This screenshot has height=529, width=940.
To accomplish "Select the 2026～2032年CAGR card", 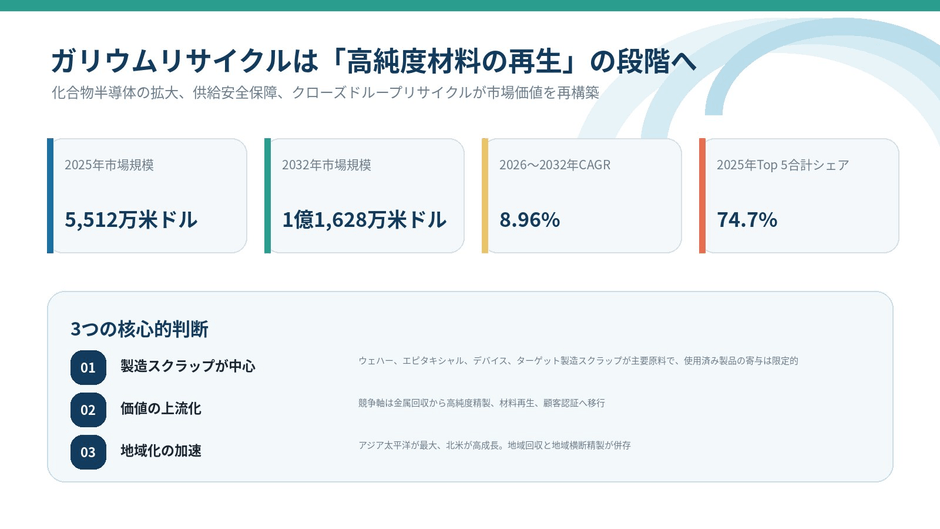I will point(582,196).
